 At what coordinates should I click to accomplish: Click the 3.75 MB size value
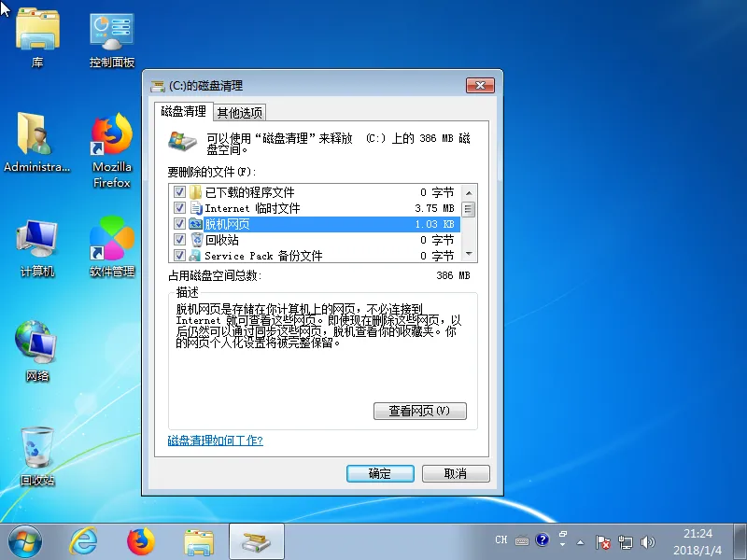point(434,208)
